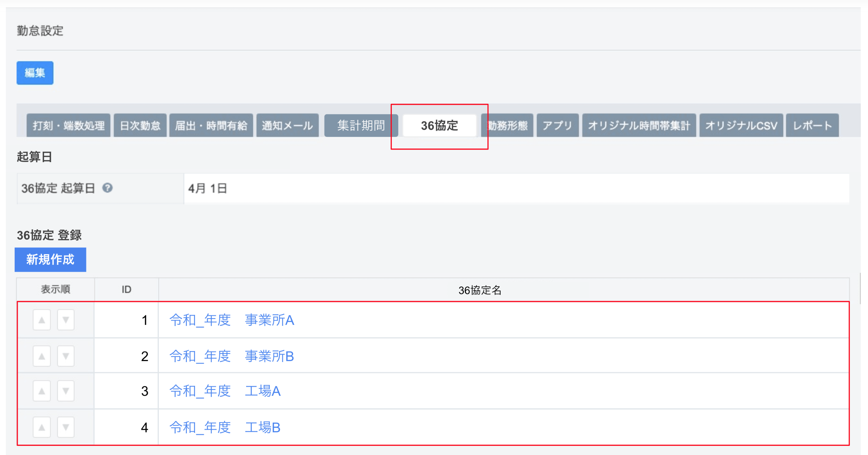The image size is (868, 455).
Task: Move 工場B row down with arrow
Action: pos(66,427)
